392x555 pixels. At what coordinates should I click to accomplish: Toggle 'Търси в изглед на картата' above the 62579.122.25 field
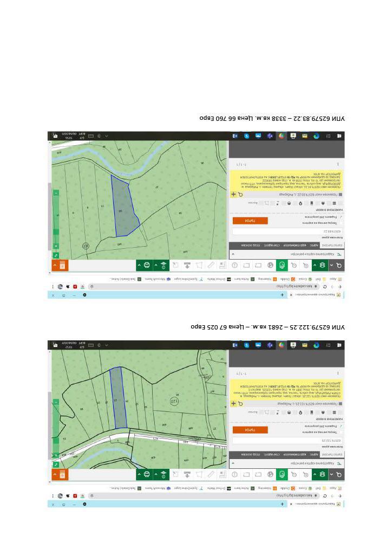(342, 432)
